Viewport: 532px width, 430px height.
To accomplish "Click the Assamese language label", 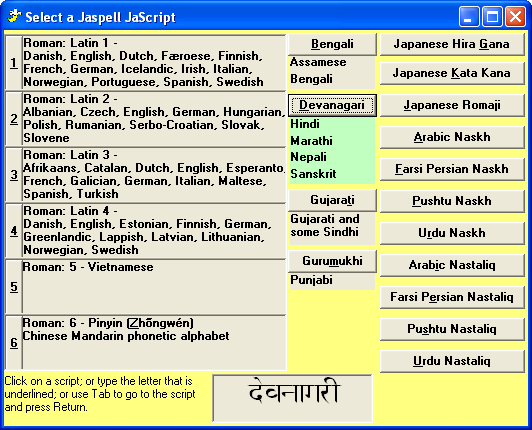I will tap(318, 62).
